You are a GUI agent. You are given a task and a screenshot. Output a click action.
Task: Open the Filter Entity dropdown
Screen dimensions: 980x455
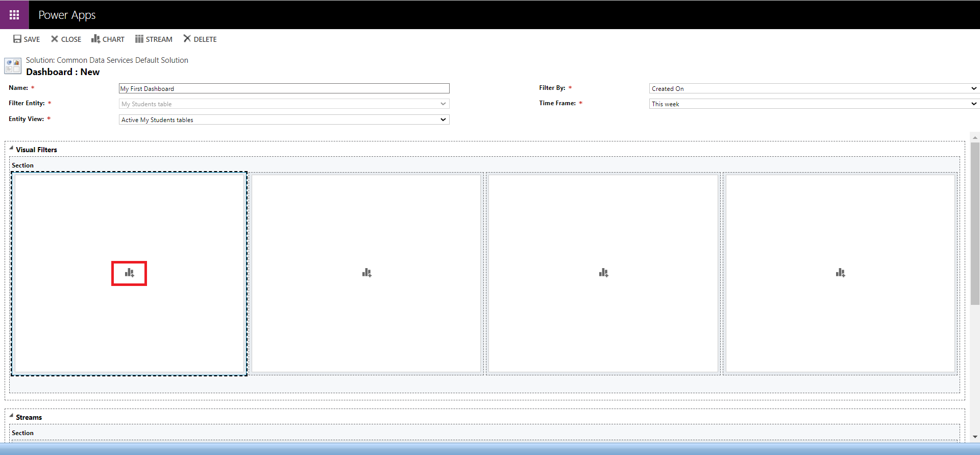[284, 104]
